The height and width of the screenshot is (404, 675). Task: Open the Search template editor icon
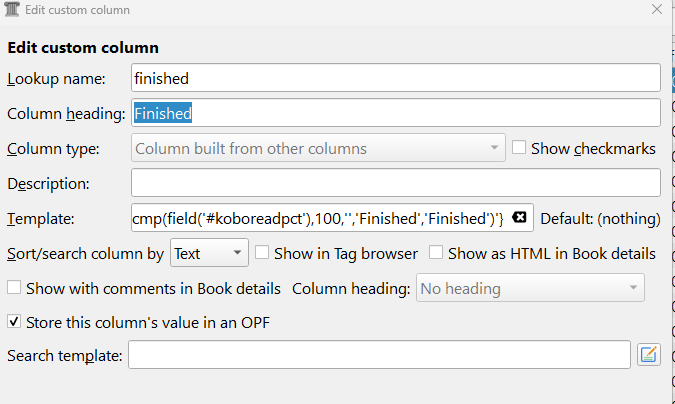(649, 354)
